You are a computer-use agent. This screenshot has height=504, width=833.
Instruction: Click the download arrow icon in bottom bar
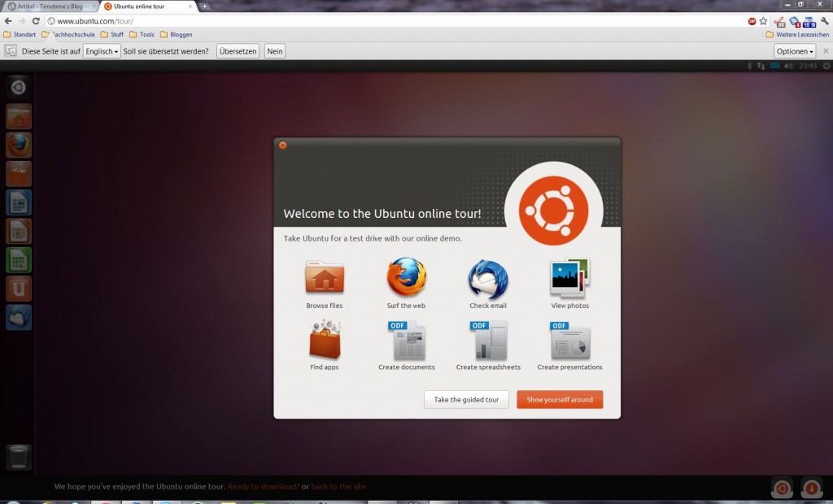(x=811, y=488)
